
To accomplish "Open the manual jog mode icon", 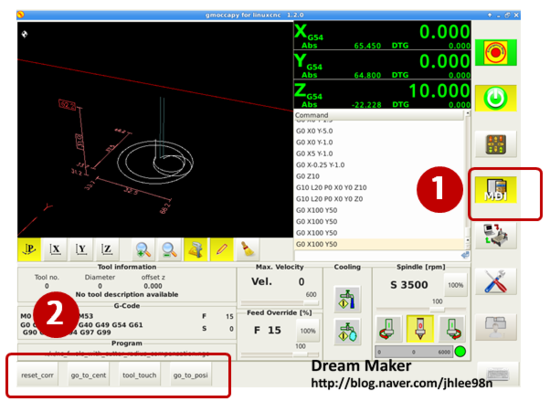I will coord(495,144).
